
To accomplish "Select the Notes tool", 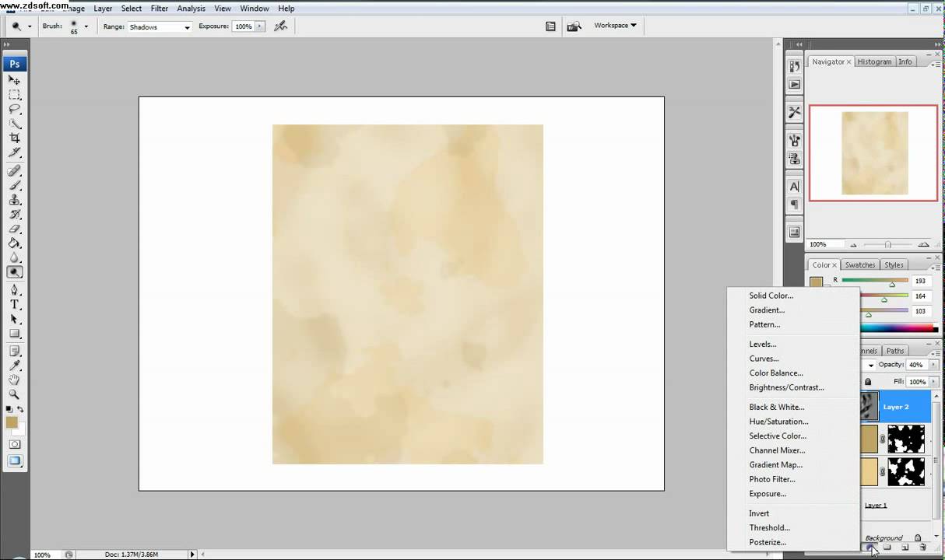I will pos(14,352).
